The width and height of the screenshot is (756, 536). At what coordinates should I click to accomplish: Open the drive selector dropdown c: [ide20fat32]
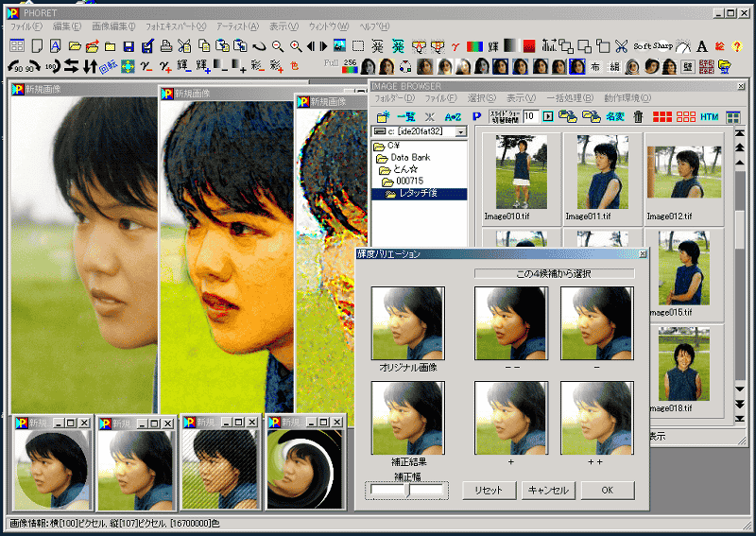coord(461,131)
